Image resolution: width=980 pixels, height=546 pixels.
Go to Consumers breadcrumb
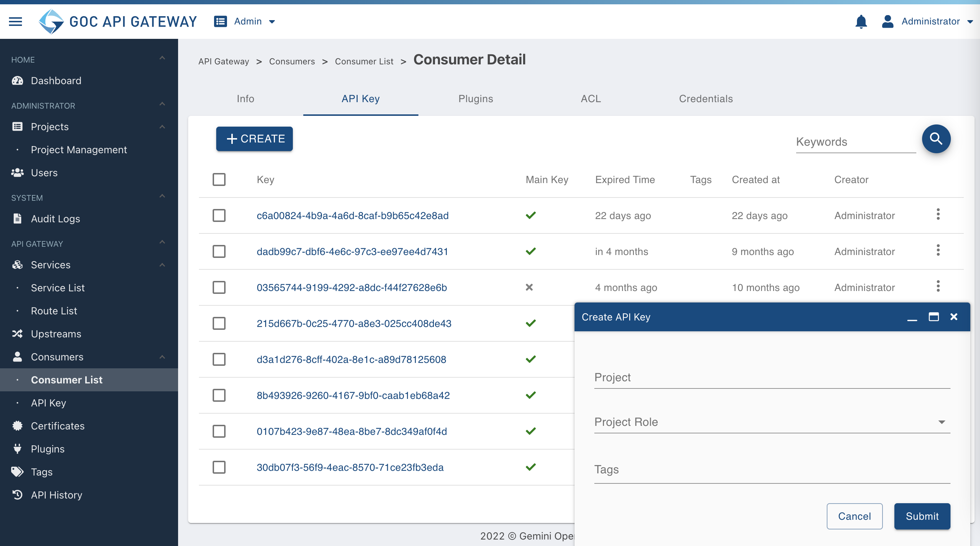(292, 62)
